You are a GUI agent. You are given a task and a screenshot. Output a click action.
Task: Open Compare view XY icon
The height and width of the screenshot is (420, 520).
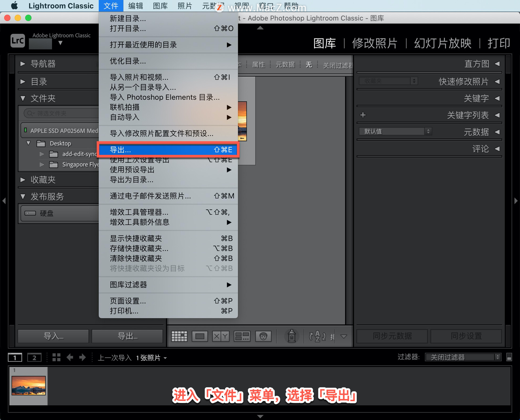tap(221, 336)
